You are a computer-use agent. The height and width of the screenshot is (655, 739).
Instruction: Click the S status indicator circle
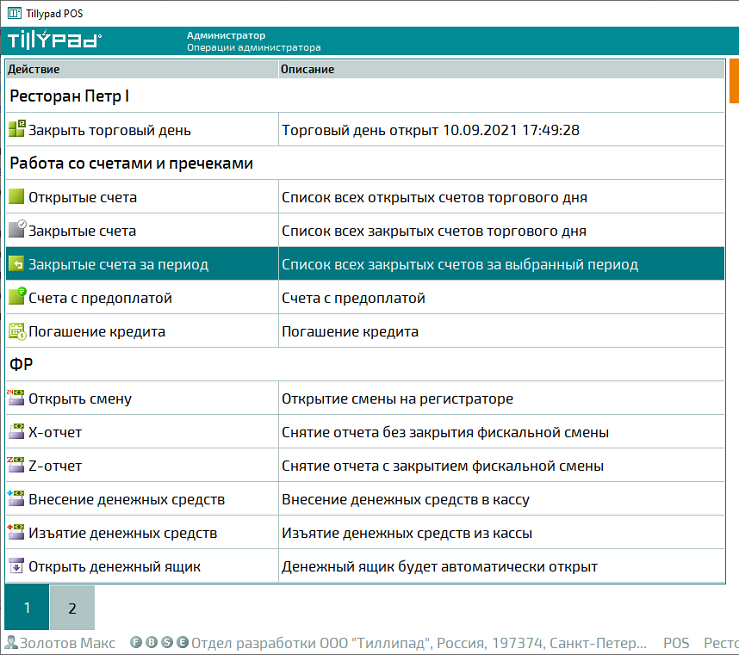[167, 642]
